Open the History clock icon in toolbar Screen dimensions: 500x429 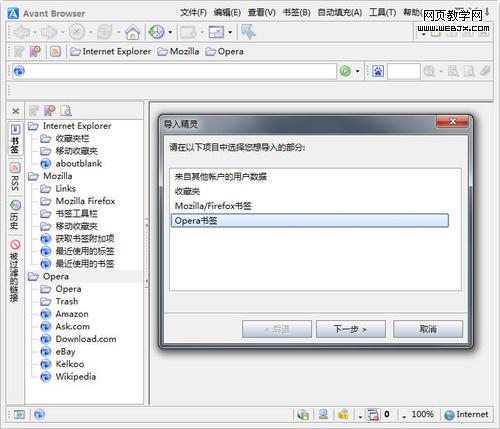pos(156,32)
